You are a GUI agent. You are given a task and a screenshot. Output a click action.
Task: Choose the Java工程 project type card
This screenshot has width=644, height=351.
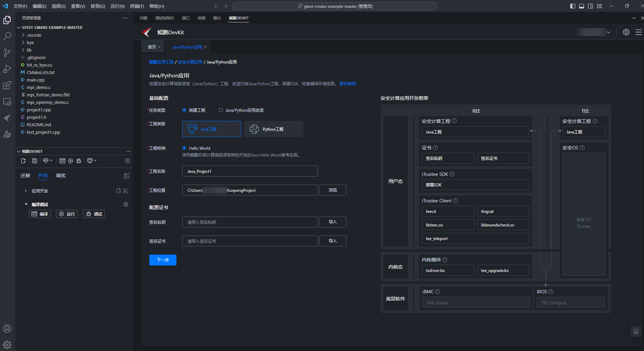pyautogui.click(x=212, y=129)
